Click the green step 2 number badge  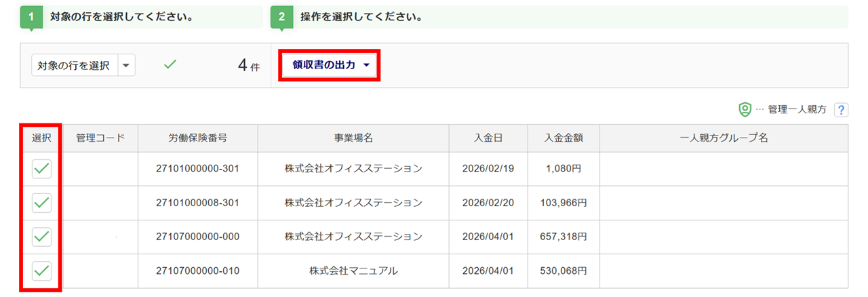(x=282, y=17)
